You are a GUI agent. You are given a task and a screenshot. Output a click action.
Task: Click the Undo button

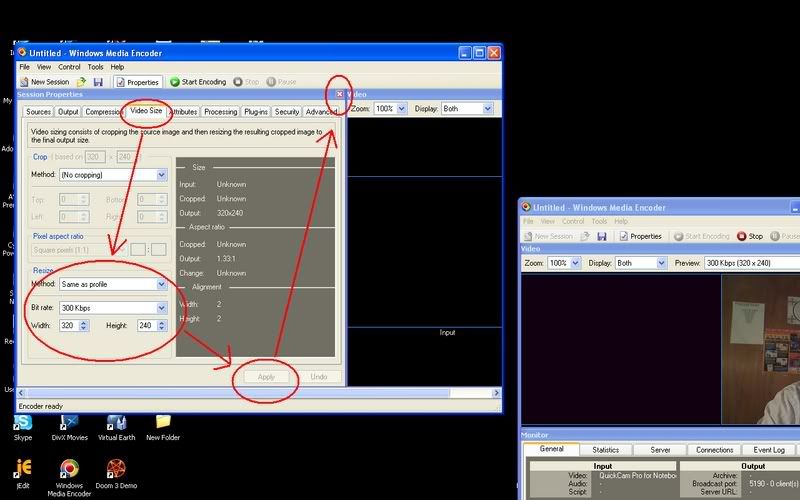(319, 377)
